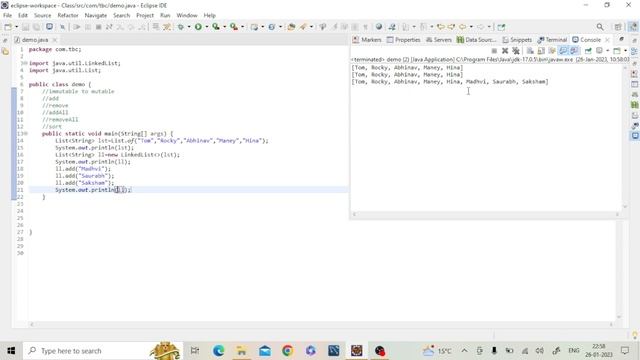Click the Coverage launch icon
Screen dimensions: 640x360
click(x=216, y=27)
